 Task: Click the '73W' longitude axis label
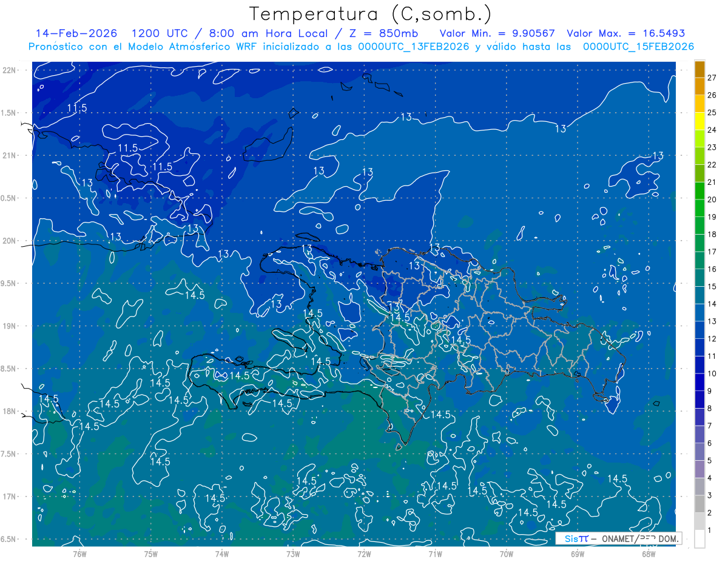[293, 554]
